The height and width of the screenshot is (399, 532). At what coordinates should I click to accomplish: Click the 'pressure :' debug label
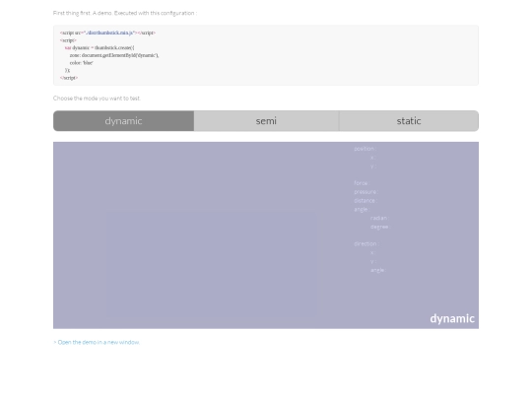[x=366, y=192]
